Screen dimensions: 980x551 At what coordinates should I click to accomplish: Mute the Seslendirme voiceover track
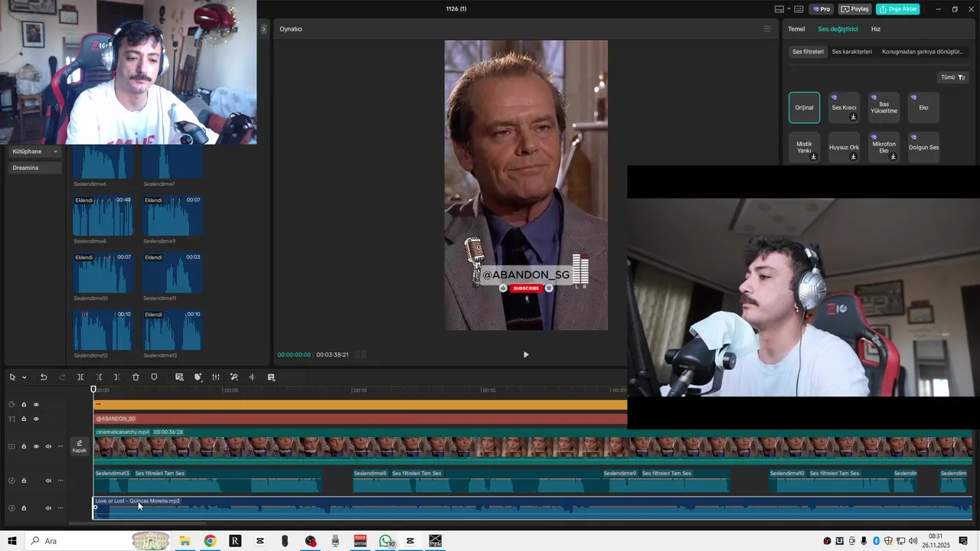(48, 481)
